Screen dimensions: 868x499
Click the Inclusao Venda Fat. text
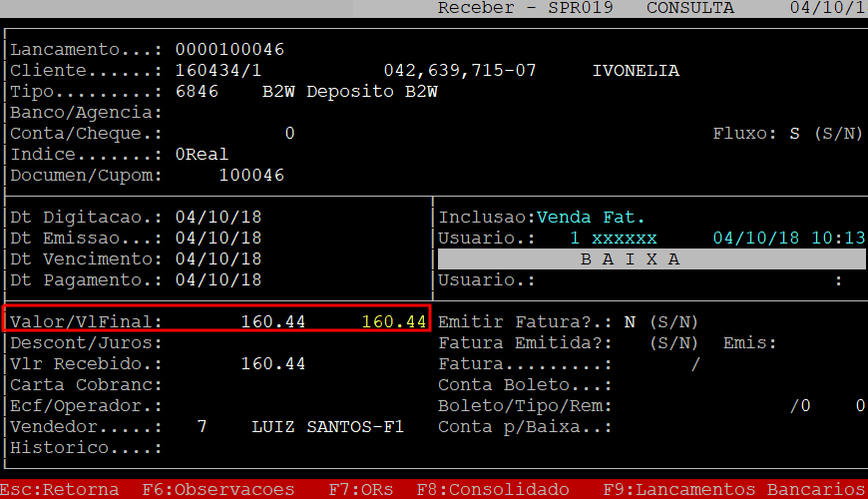tap(591, 217)
